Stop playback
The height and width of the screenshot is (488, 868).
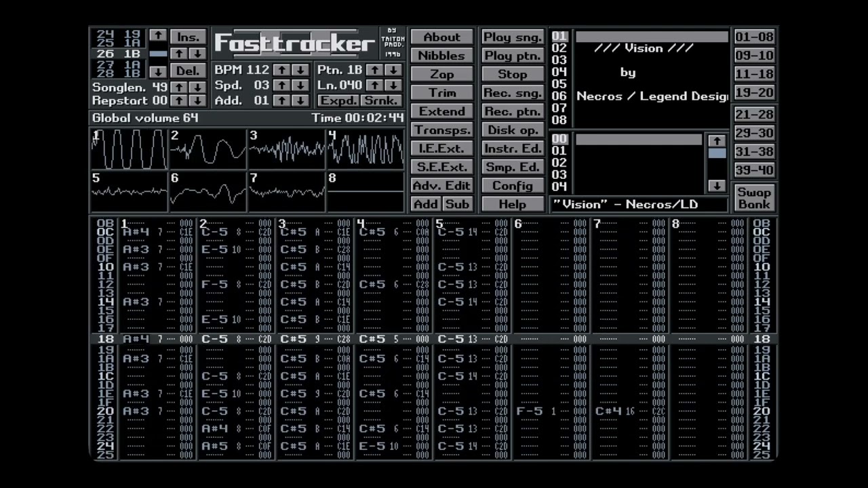coord(513,75)
